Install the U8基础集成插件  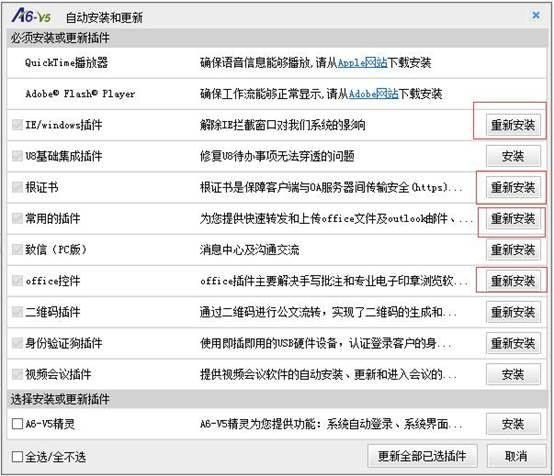[513, 156]
